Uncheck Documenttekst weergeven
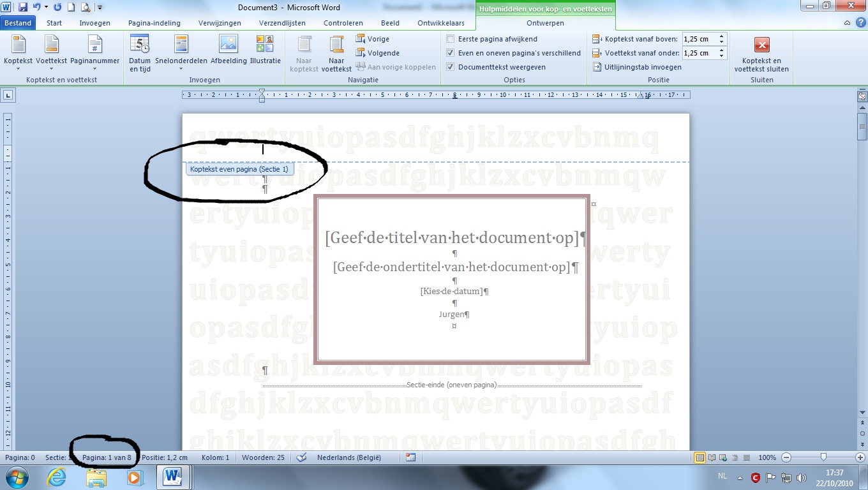The image size is (868, 490). pyautogui.click(x=451, y=67)
